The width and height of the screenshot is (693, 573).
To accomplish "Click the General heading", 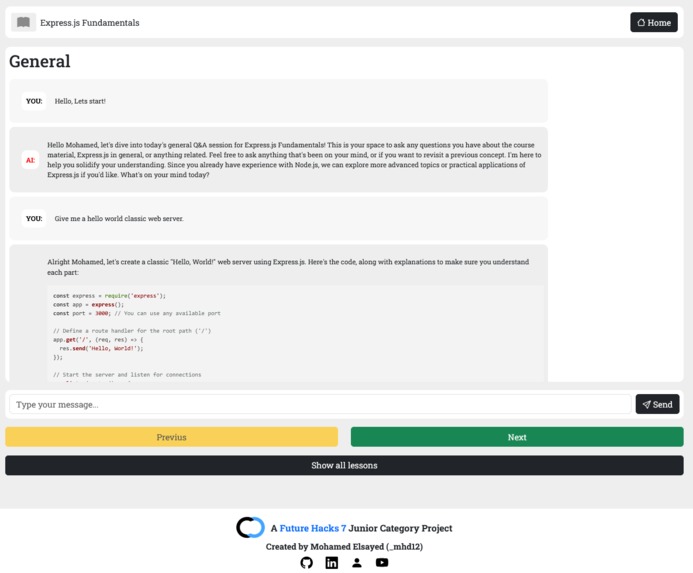I will [40, 61].
